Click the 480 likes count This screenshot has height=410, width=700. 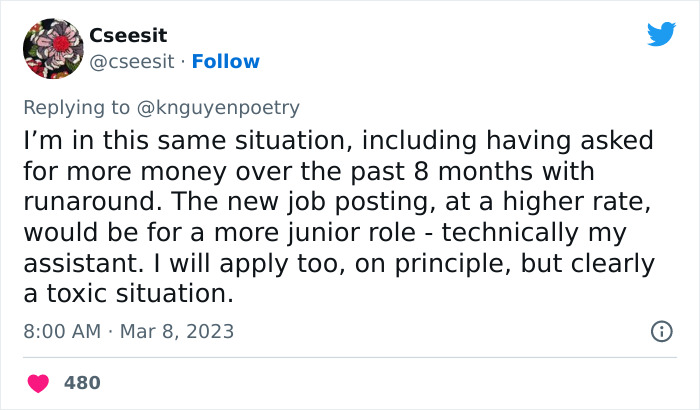pos(82,383)
